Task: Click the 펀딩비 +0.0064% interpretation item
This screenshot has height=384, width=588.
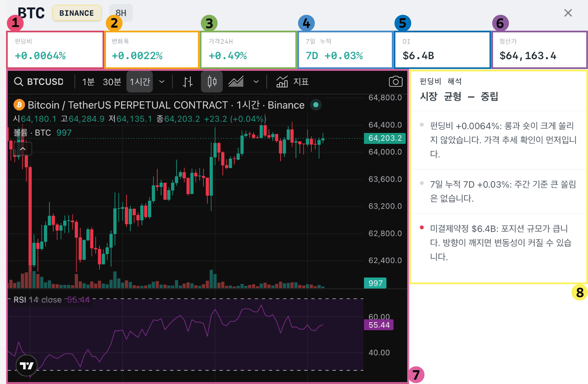Action: point(499,140)
